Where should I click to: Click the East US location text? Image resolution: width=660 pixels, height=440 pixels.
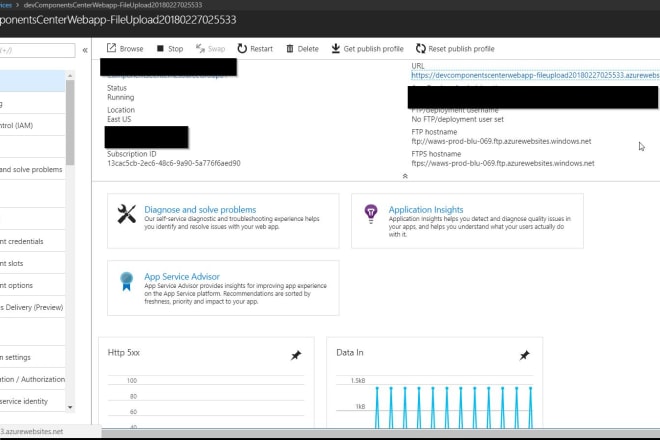pyautogui.click(x=119, y=119)
